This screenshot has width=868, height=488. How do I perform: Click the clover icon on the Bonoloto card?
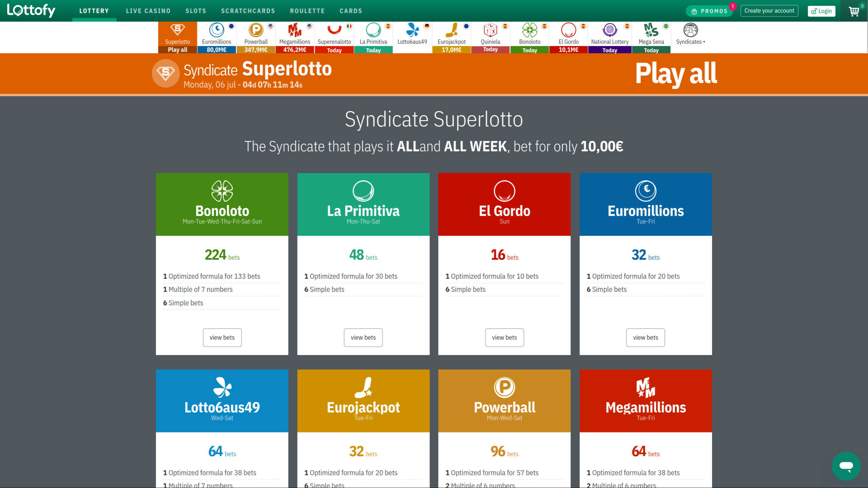(222, 191)
